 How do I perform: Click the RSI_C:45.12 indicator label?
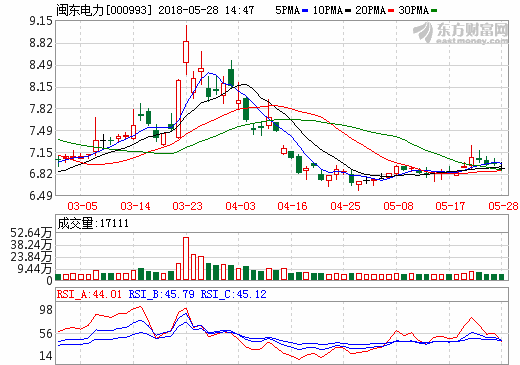[233, 294]
